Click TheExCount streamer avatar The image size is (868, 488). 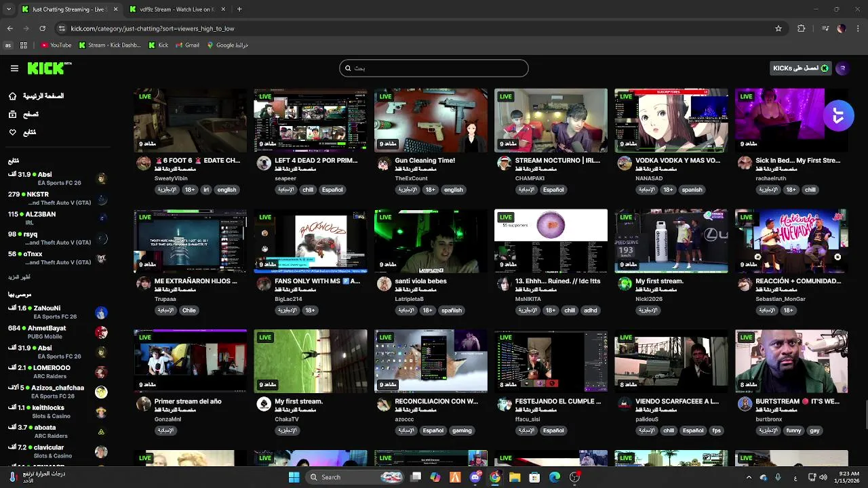384,163
